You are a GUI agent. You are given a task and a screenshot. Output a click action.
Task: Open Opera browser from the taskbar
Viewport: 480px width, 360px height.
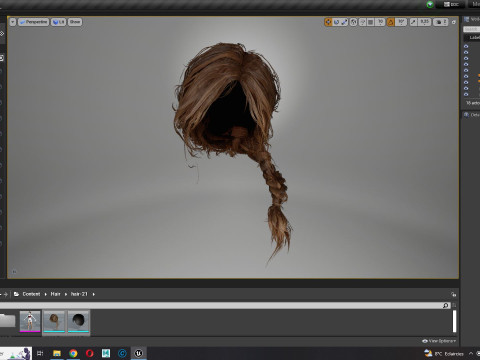(89, 353)
